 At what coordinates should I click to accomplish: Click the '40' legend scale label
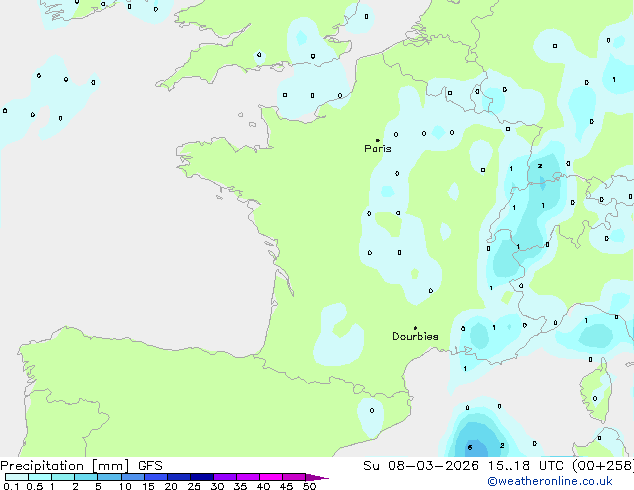(x=263, y=486)
